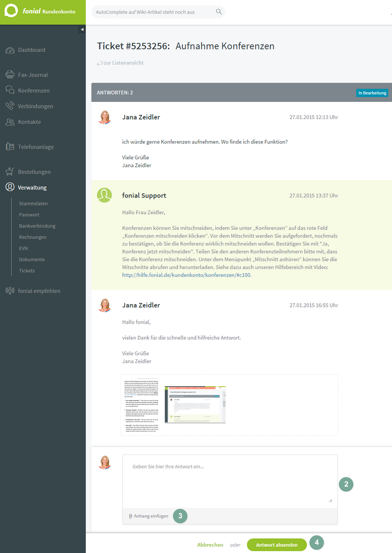Click the Verbindungen phone icon
Image resolution: width=392 pixels, height=553 pixels.
10,106
